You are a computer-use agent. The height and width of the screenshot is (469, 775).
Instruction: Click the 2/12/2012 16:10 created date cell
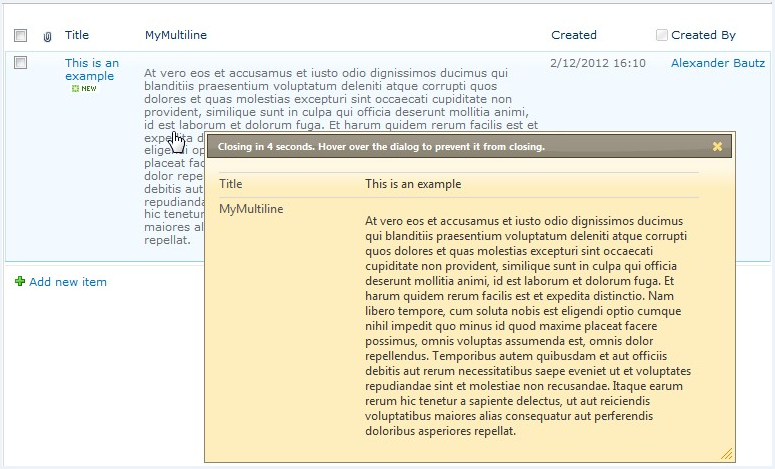tap(597, 63)
